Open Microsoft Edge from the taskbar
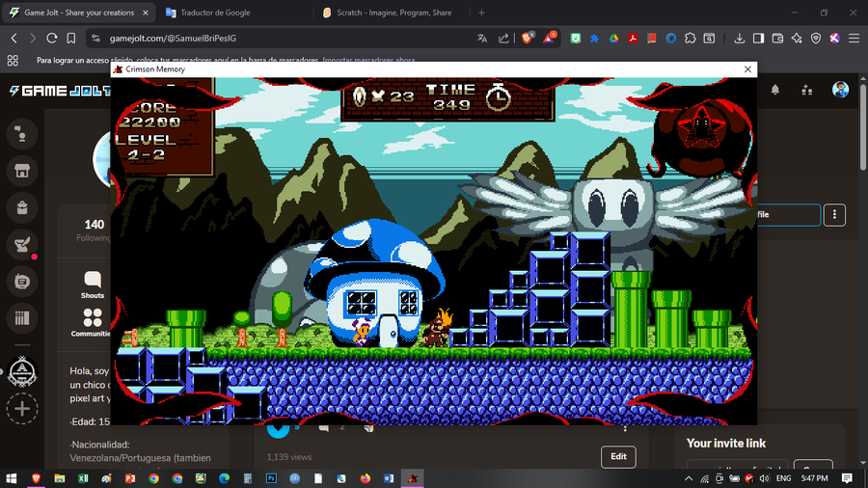The height and width of the screenshot is (488, 868). click(224, 478)
